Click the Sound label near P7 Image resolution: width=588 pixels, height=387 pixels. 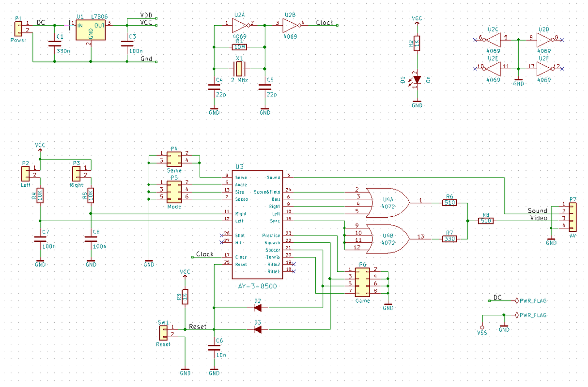tap(538, 210)
